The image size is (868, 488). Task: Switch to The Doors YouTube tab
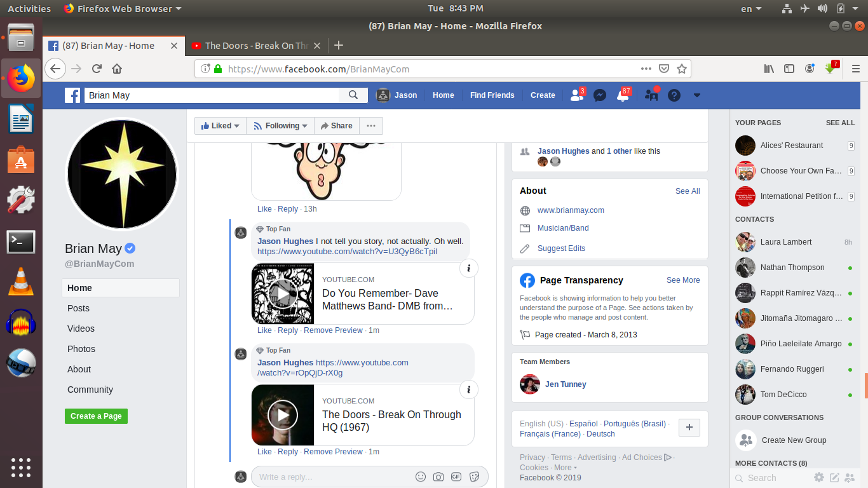coord(257,46)
